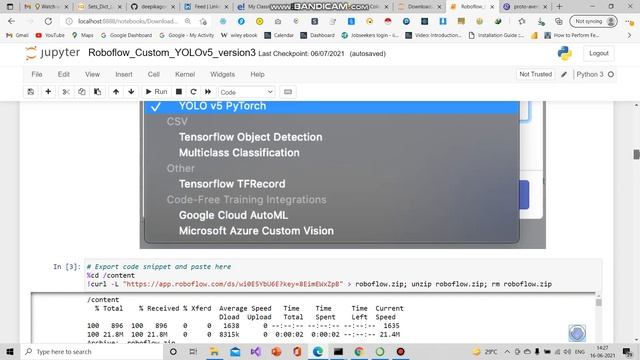Image resolution: width=640 pixels, height=360 pixels.
Task: Insert cell below with plus icon
Action: [48, 92]
